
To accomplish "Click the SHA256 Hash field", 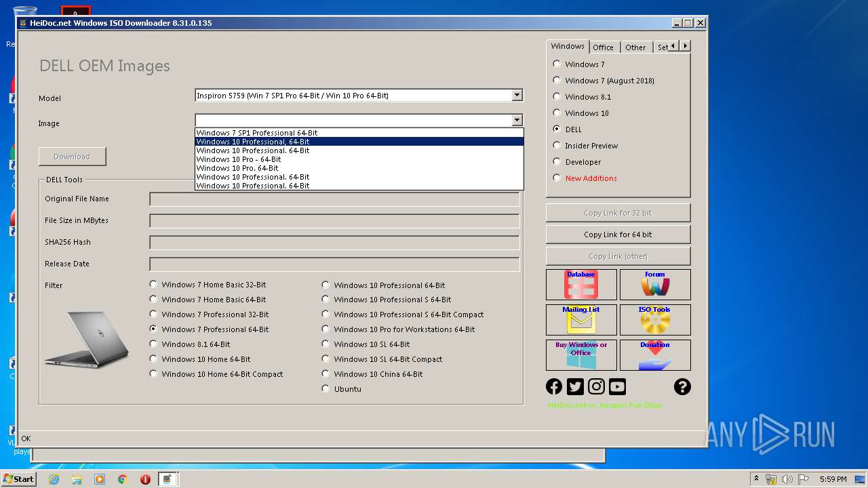I will coord(334,243).
